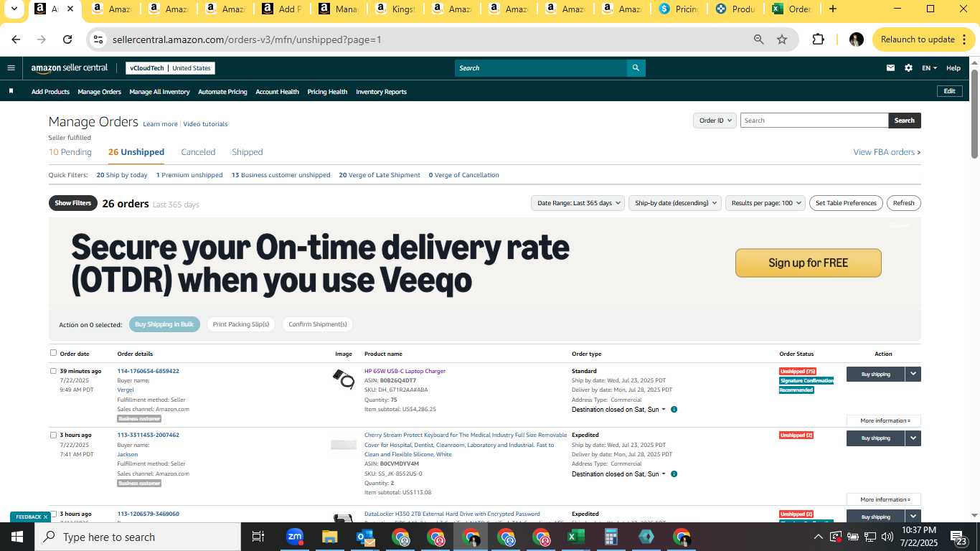This screenshot has width=980, height=551.
Task: Open the View FBA orders link
Action: 887,152
